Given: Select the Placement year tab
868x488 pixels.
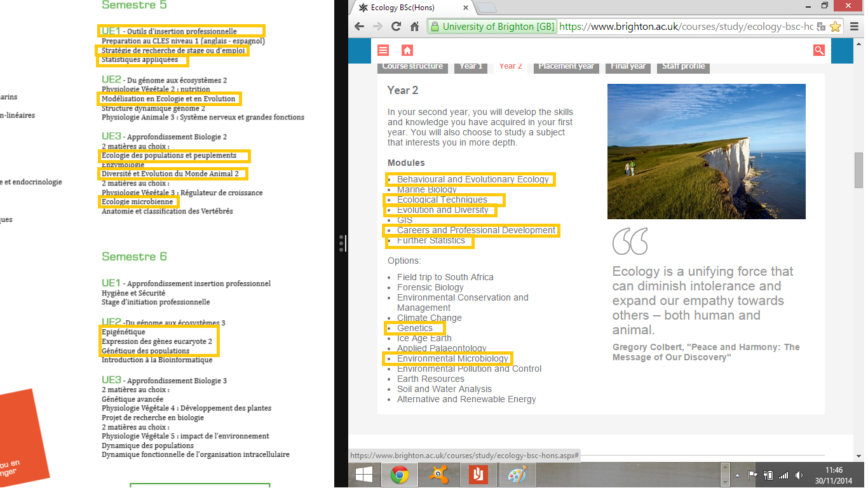Looking at the screenshot, I should point(566,66).
